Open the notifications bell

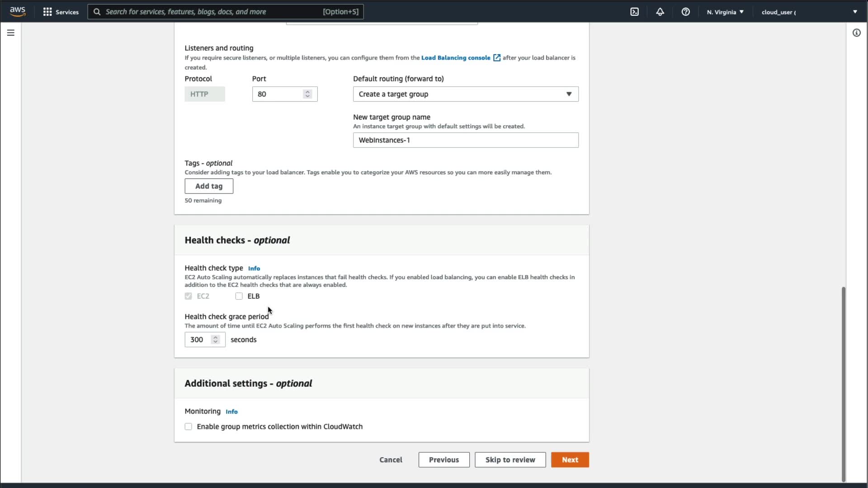point(660,12)
